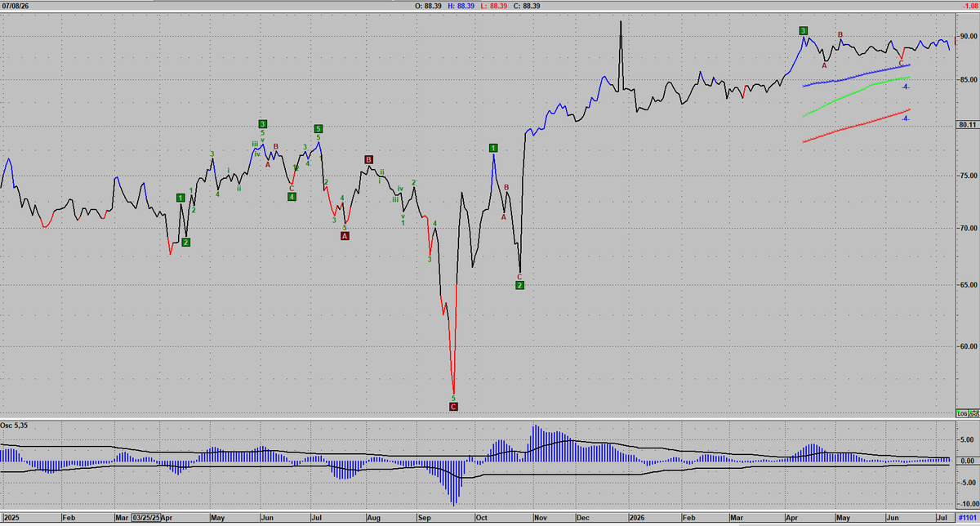Click unboxed B label near May 2026 high

840,34
